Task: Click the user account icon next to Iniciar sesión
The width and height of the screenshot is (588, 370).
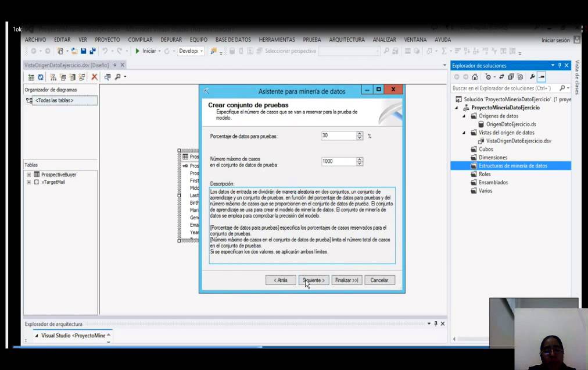Action: coord(577,40)
